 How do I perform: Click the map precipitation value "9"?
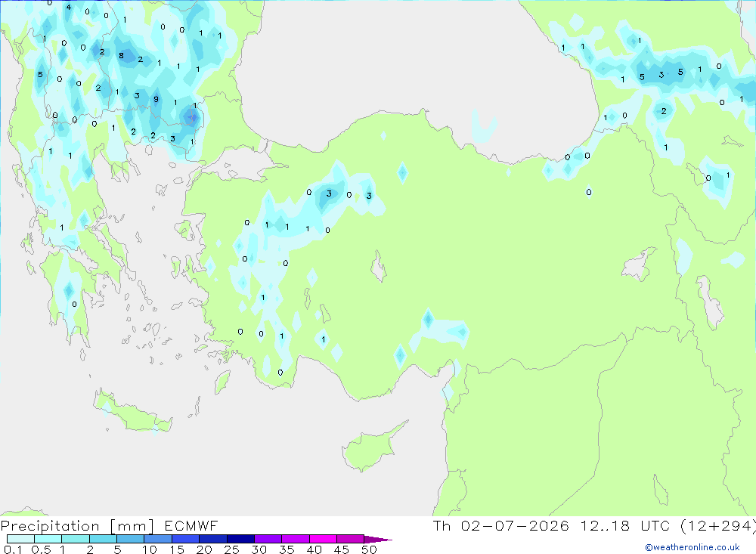click(x=156, y=99)
